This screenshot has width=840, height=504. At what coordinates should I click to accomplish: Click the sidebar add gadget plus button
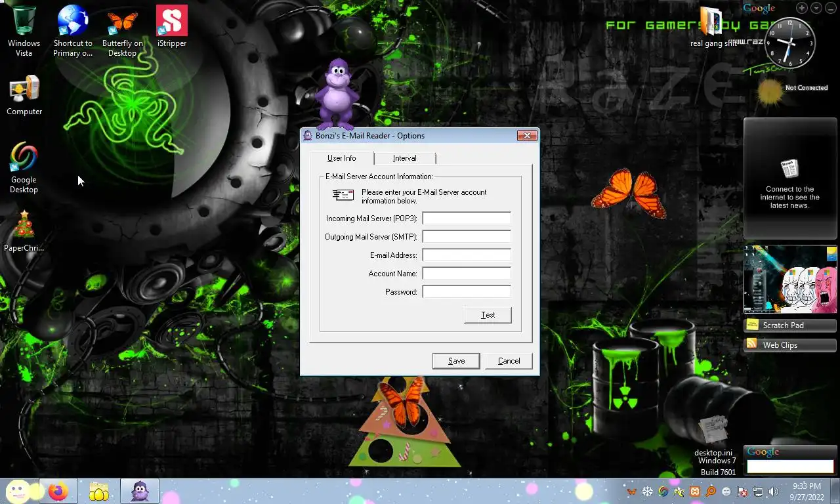[x=802, y=8]
